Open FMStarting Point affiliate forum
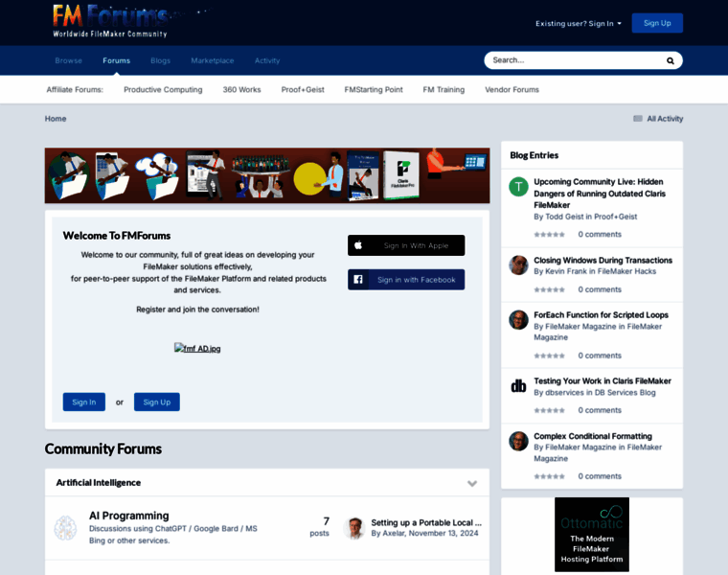The height and width of the screenshot is (575, 728). tap(374, 90)
